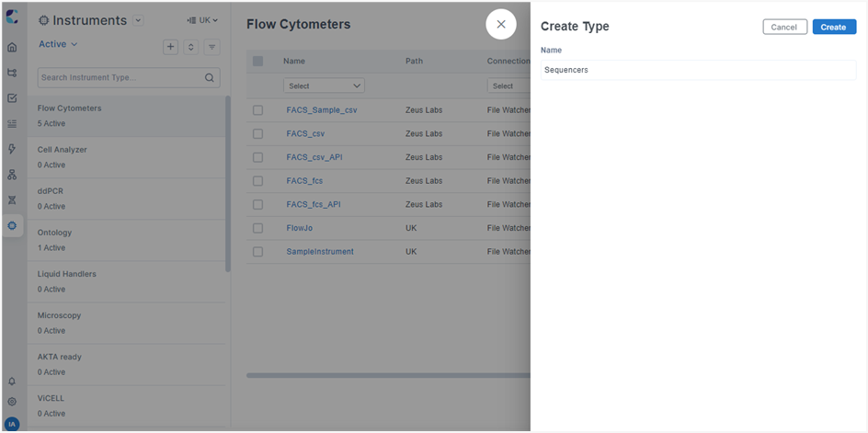Toggle the select-all header checkbox
Image resolution: width=868 pixels, height=433 pixels.
coord(258,61)
